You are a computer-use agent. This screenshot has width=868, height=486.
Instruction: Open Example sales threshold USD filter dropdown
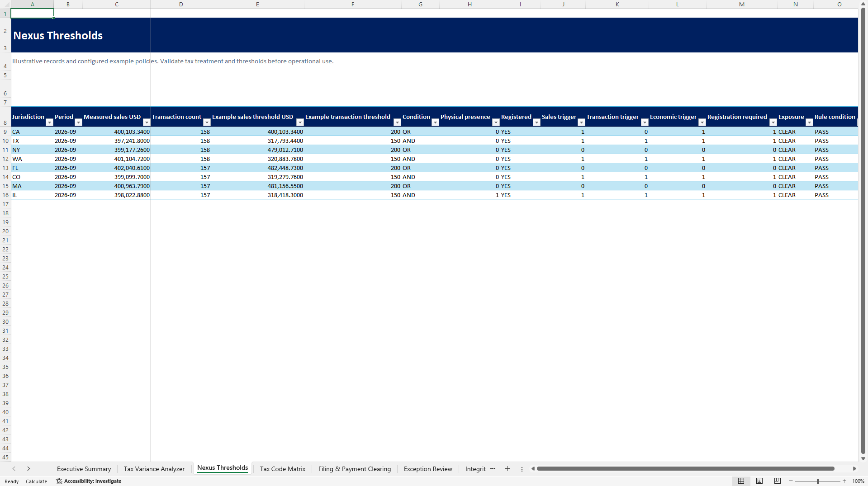tap(300, 123)
